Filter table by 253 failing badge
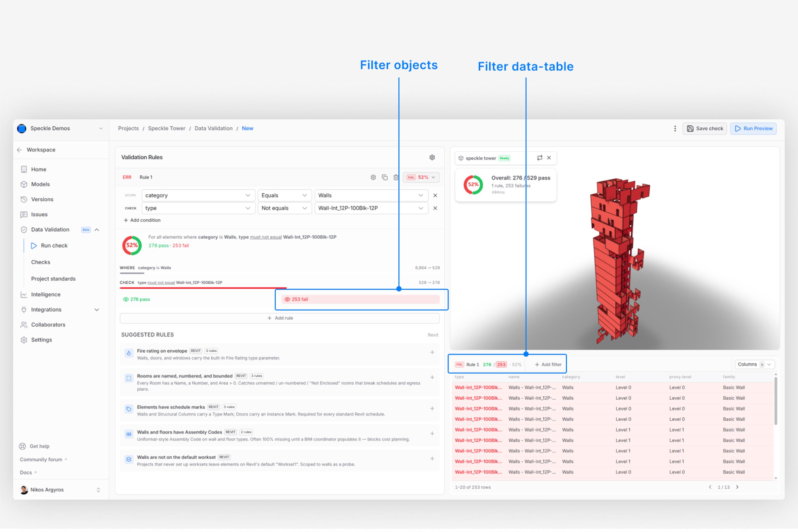Screen dimensions: 798x532 pos(501,365)
